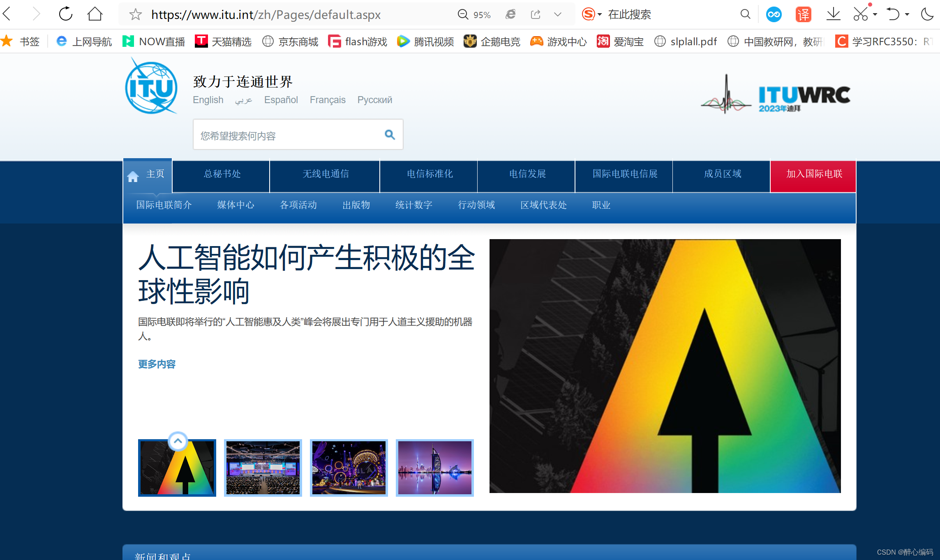Click the zoom 95% control

tap(474, 15)
